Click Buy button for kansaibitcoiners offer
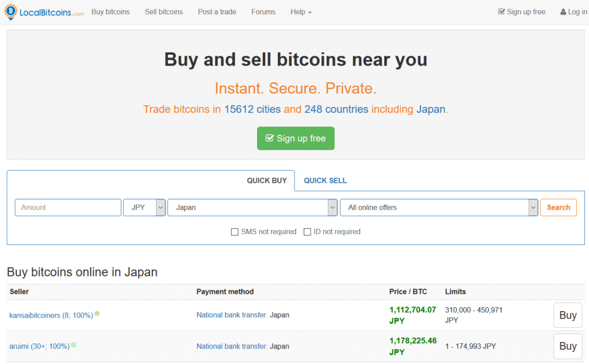This screenshot has height=364, width=589. (568, 315)
